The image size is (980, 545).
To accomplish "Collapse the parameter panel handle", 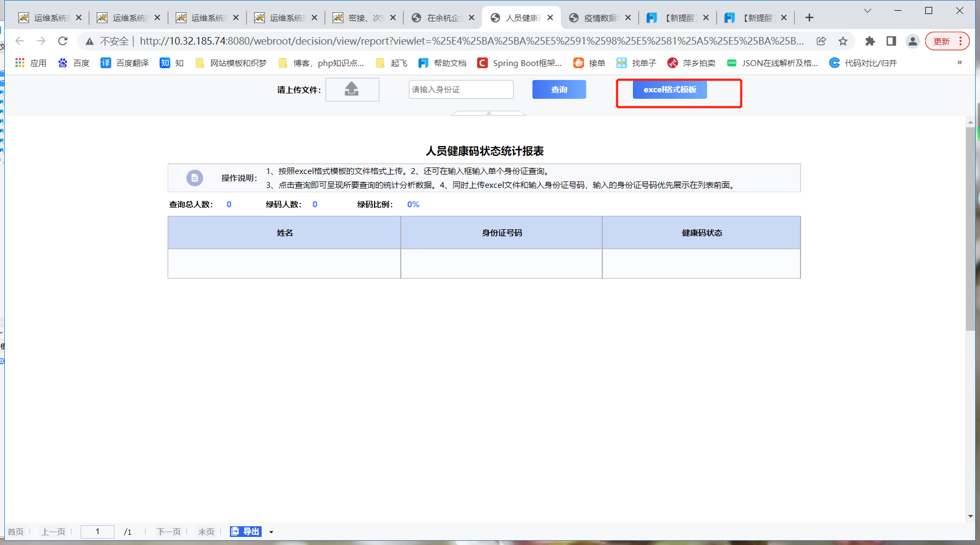I will pyautogui.click(x=488, y=113).
